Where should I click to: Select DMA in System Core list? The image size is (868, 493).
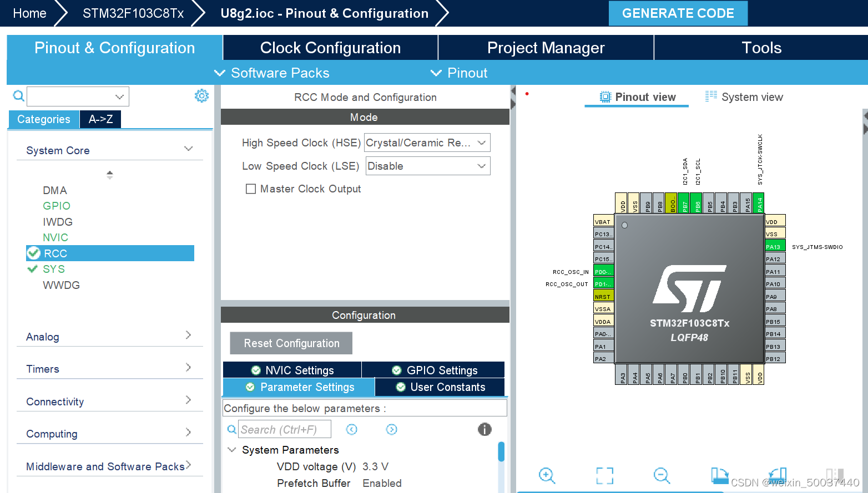pyautogui.click(x=55, y=190)
